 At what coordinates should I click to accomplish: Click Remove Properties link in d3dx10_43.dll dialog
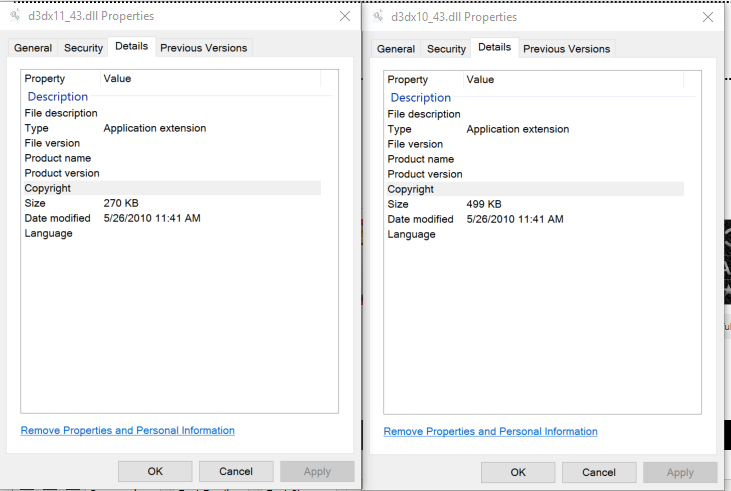491,432
